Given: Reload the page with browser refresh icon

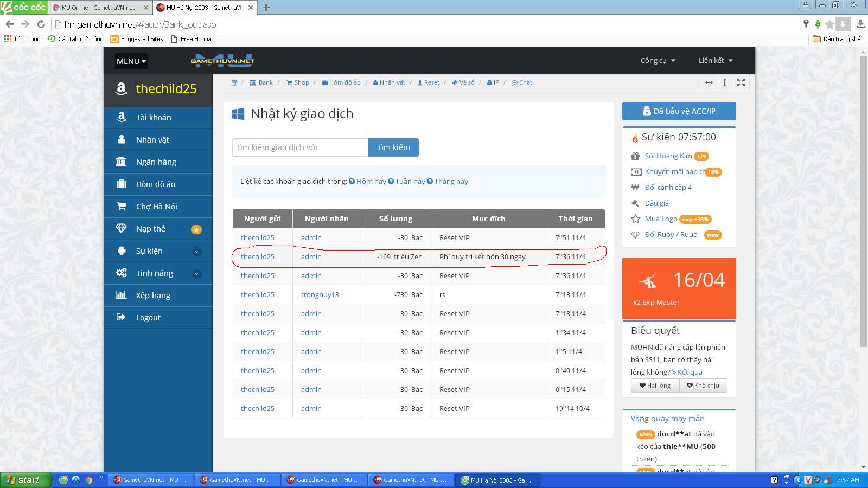Looking at the screenshot, I should tap(41, 24).
